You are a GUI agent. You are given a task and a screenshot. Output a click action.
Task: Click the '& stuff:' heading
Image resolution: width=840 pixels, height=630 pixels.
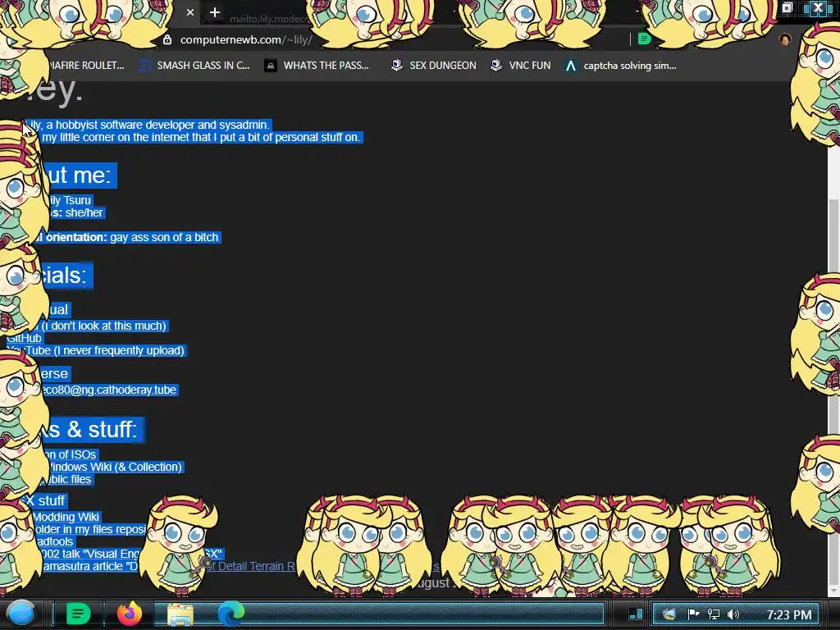pos(102,430)
